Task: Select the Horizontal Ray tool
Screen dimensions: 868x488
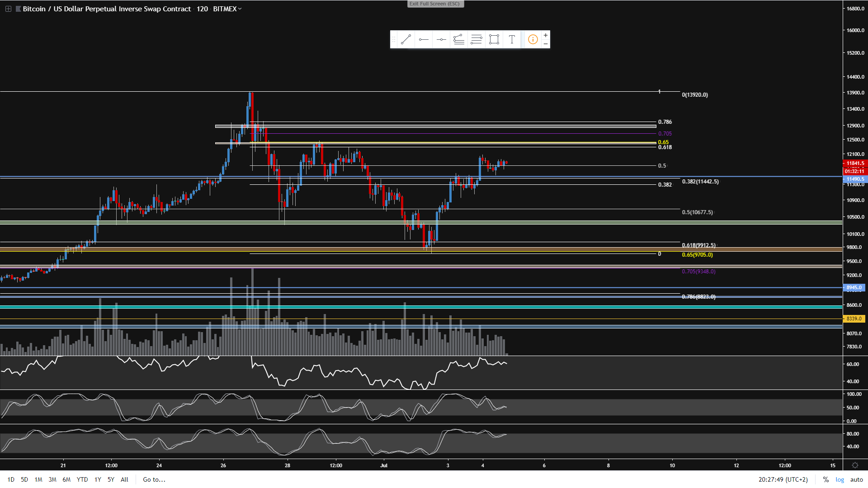Action: 424,40
